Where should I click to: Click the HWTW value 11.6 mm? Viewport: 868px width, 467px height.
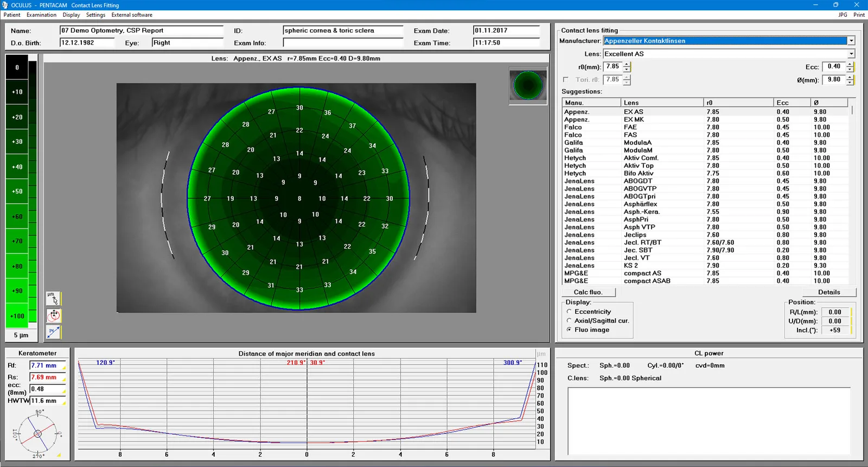click(x=48, y=401)
